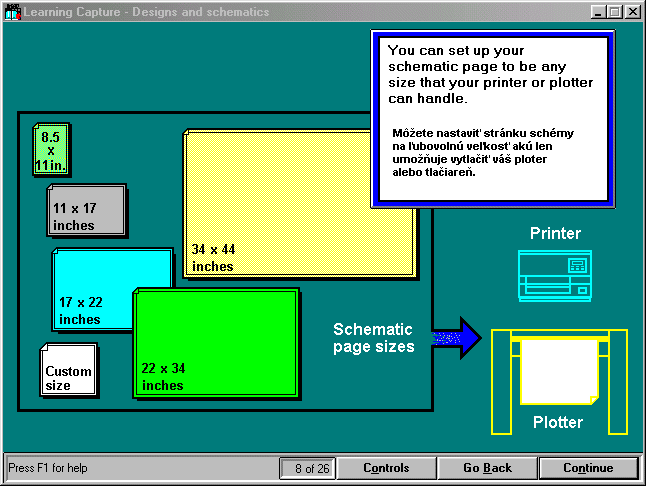
Task: Click the Slovak translation text in info box
Action: (x=482, y=152)
